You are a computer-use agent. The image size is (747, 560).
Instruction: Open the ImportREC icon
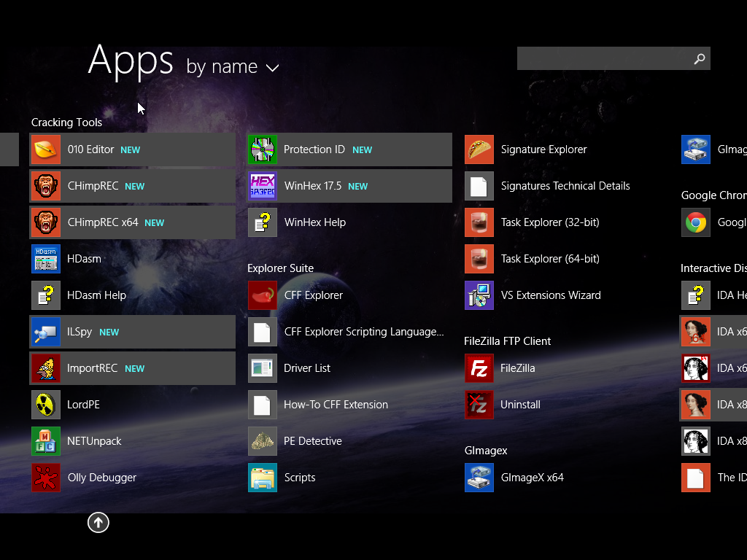click(46, 368)
